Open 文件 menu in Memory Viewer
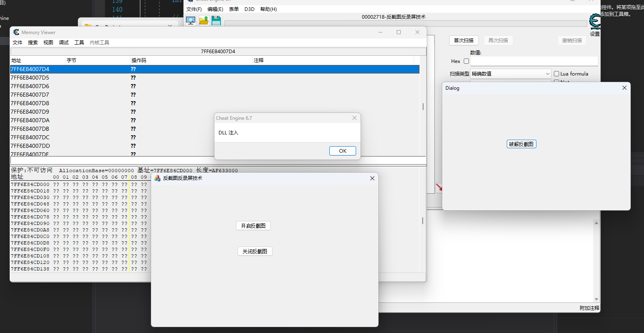644x333 pixels. pyautogui.click(x=17, y=42)
